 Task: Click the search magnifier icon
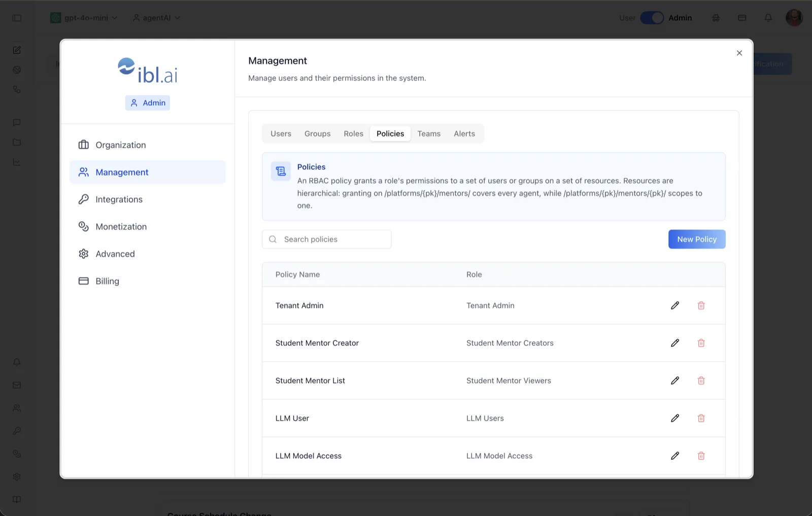tap(273, 239)
